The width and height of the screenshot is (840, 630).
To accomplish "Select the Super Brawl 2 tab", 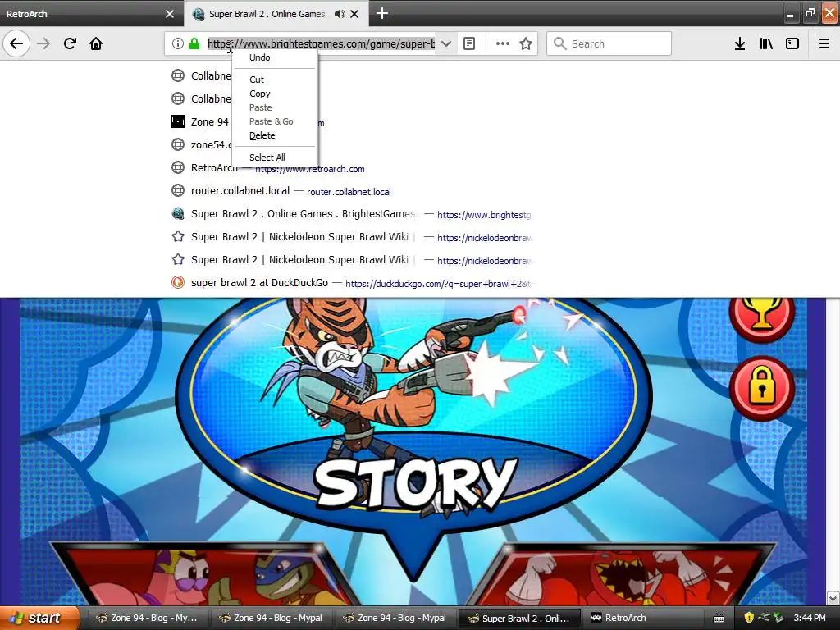I will pyautogui.click(x=267, y=14).
